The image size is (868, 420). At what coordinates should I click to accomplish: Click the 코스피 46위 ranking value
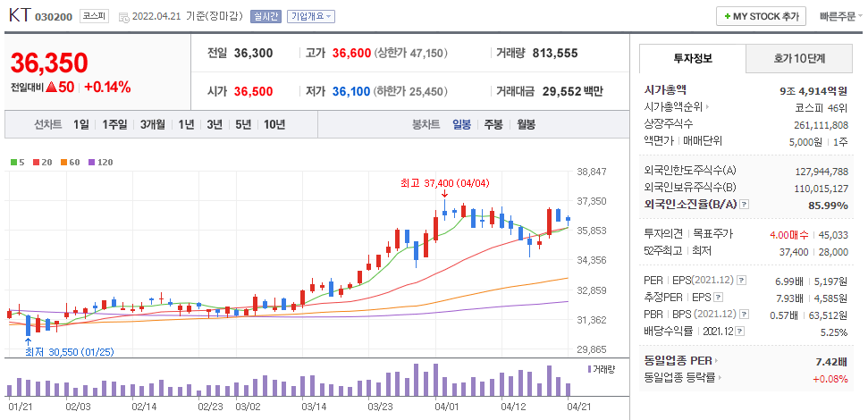[821, 107]
